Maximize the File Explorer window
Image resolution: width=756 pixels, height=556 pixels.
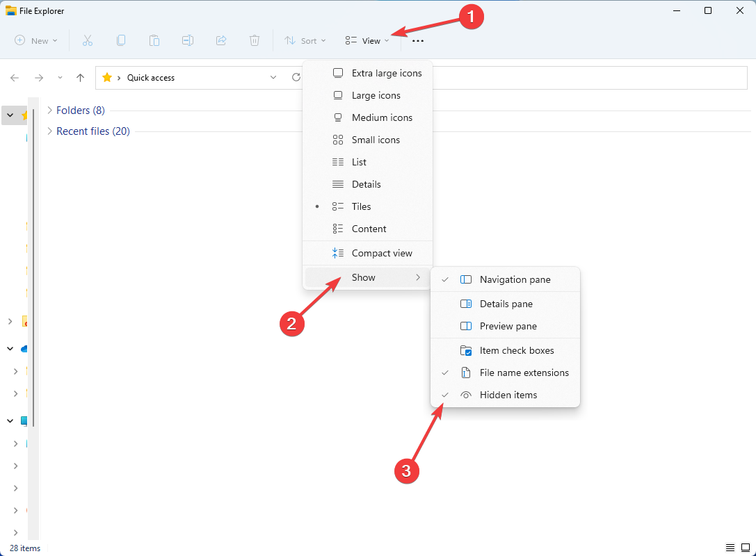(708, 10)
